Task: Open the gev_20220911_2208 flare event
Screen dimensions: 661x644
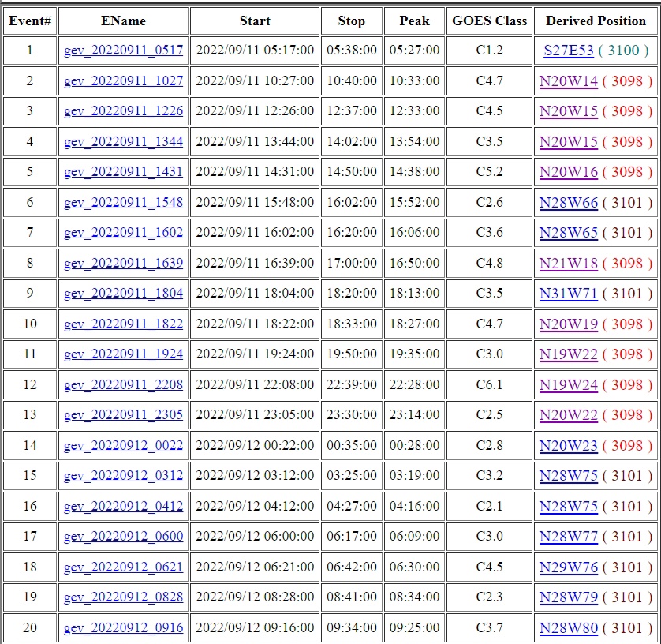Action: 123,385
